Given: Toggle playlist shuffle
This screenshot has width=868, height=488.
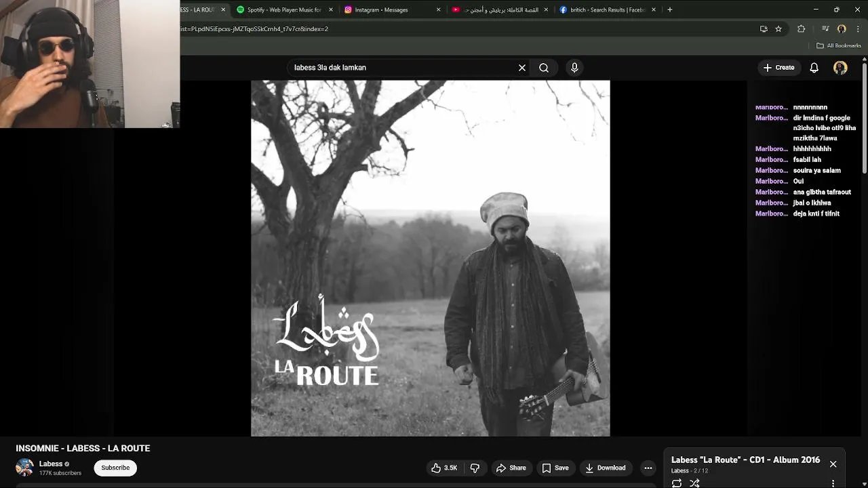Looking at the screenshot, I should click(694, 483).
